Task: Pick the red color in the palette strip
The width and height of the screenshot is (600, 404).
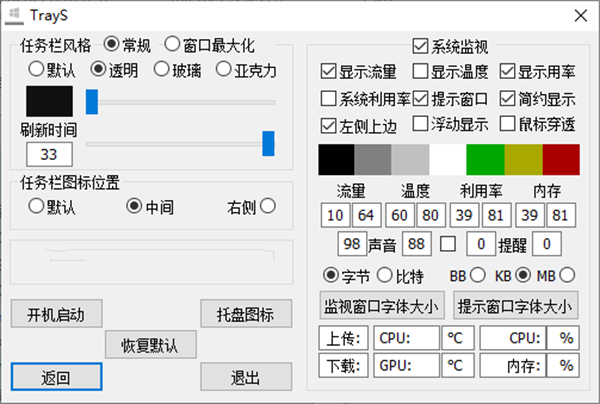Action: pos(561,160)
